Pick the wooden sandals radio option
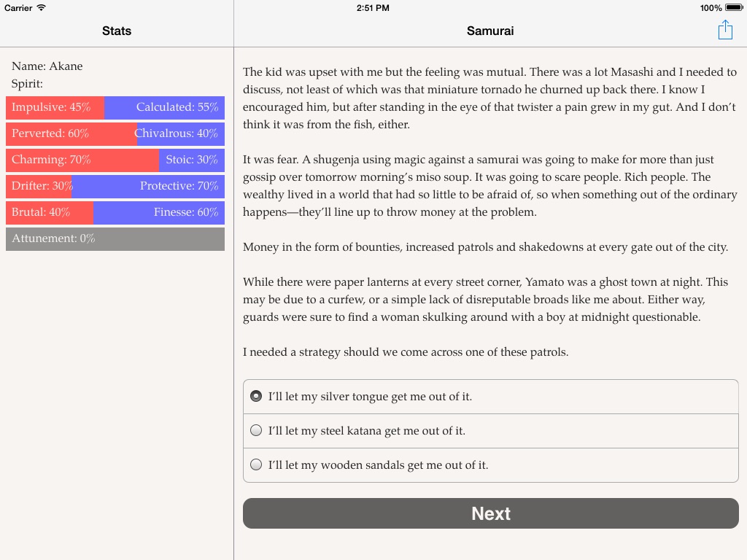The image size is (747, 560). (x=256, y=464)
